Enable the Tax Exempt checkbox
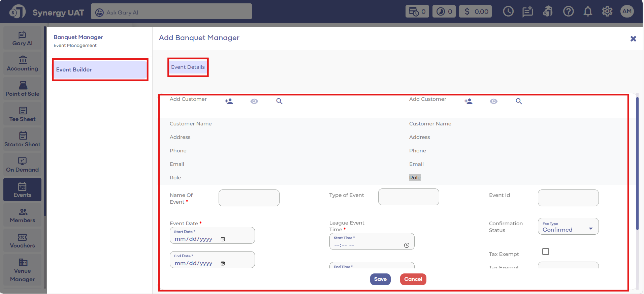Image resolution: width=644 pixels, height=294 pixels. (x=546, y=252)
